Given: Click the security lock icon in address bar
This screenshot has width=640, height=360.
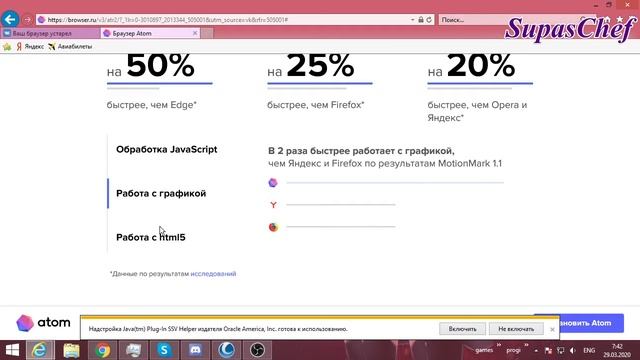Looking at the screenshot, I should pyautogui.click(x=421, y=20).
